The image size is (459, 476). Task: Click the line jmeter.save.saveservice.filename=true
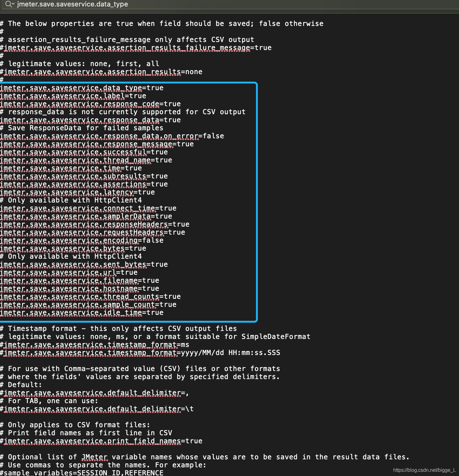point(80,281)
